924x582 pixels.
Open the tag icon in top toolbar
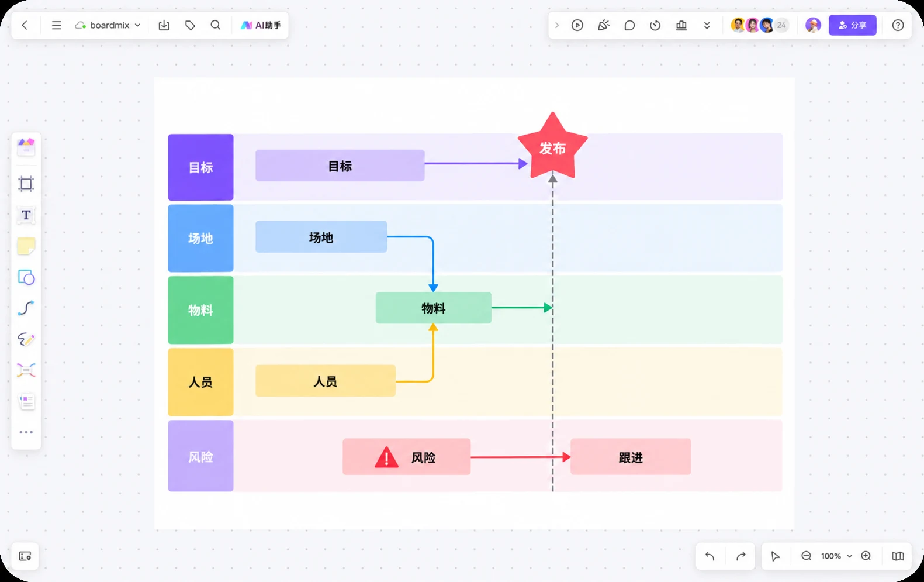(x=190, y=25)
